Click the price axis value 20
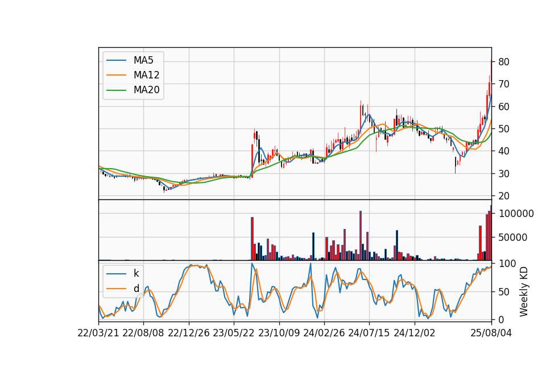The height and width of the screenshot is (392, 546). (504, 196)
